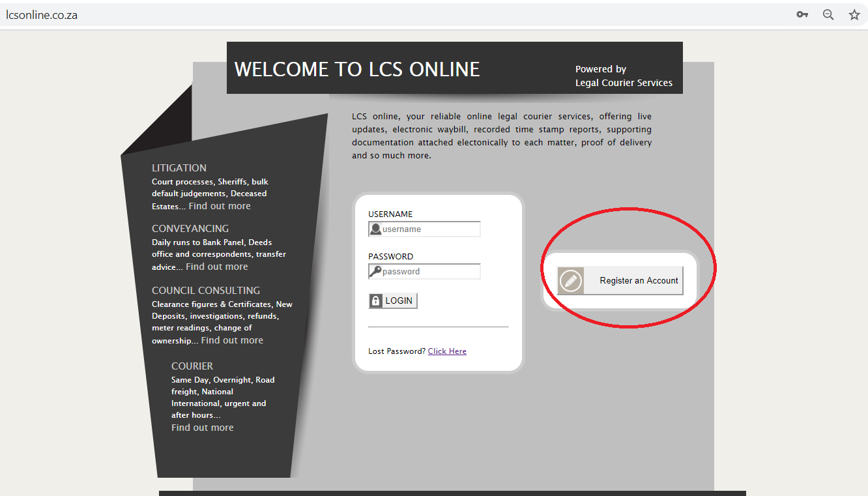Click the Lost Password? text
Viewport: 868px width, 496px height.
click(397, 351)
